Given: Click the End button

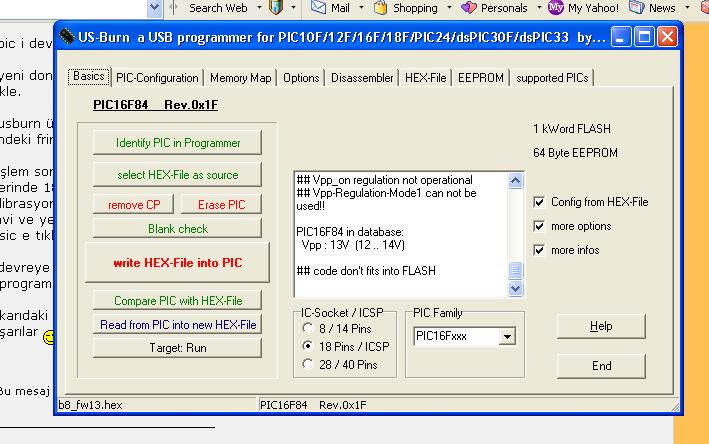Looking at the screenshot, I should click(601, 366).
